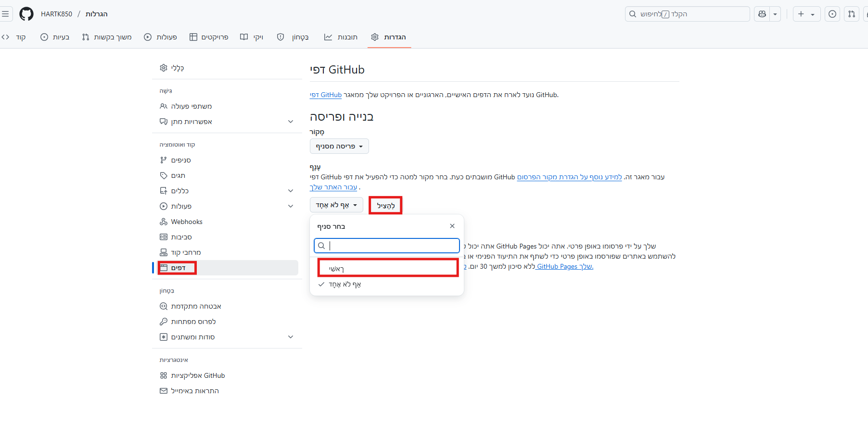Click the webhook icon beside Webhooks
The image size is (868, 423).
coord(164,222)
